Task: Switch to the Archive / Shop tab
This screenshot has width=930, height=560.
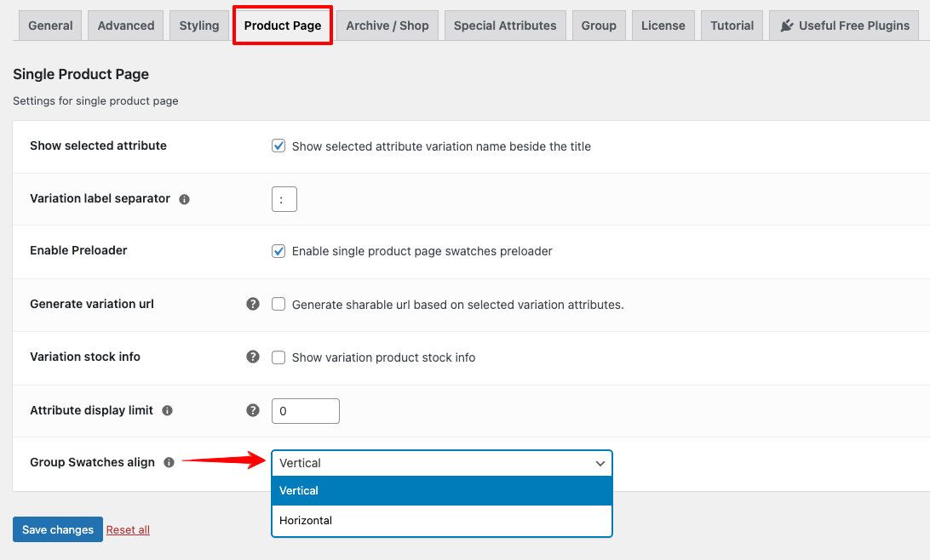Action: [x=387, y=26]
